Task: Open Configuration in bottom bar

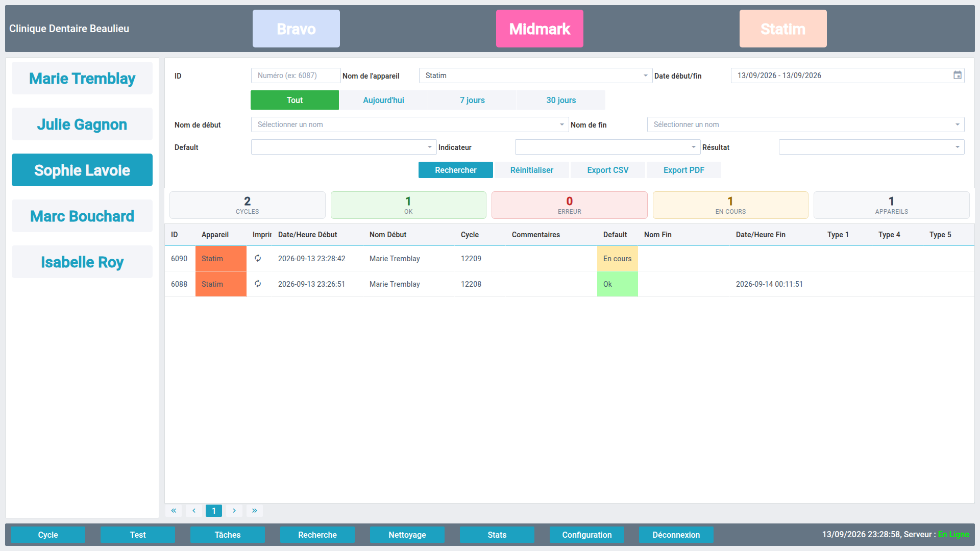Action: pos(587,535)
